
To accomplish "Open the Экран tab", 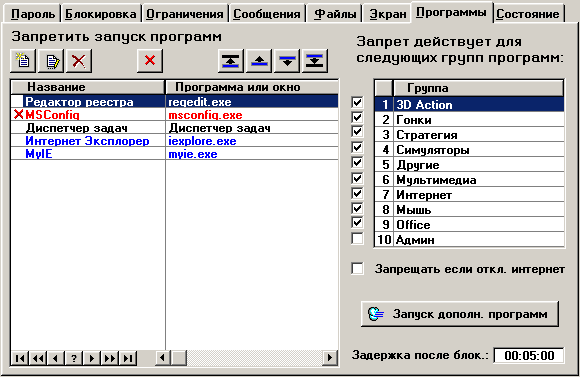I will click(x=388, y=14).
